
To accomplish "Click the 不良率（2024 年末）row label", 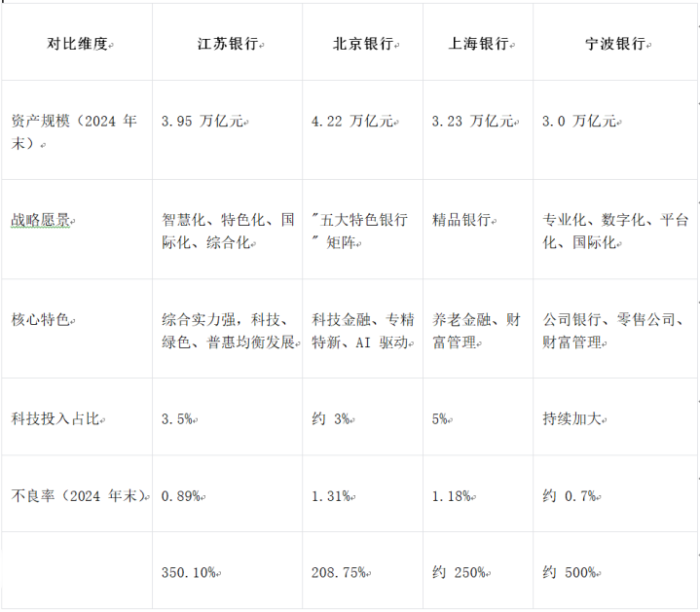I will (79, 495).
